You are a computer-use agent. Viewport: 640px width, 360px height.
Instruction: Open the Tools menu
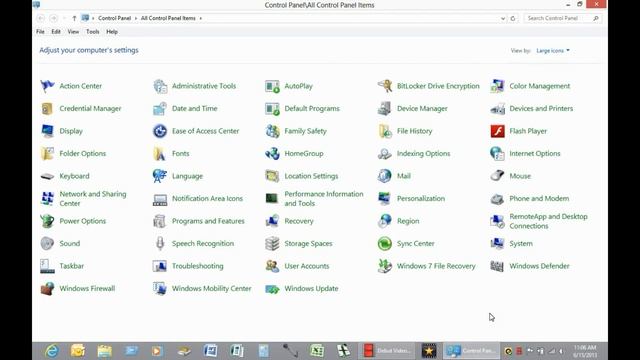point(93,31)
